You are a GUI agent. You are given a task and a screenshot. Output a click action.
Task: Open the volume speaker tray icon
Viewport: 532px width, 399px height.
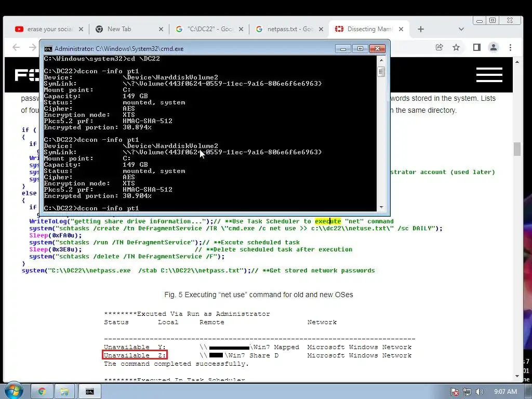(479, 392)
